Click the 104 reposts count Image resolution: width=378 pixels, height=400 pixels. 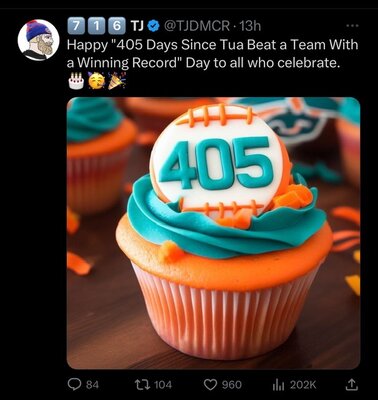click(163, 385)
